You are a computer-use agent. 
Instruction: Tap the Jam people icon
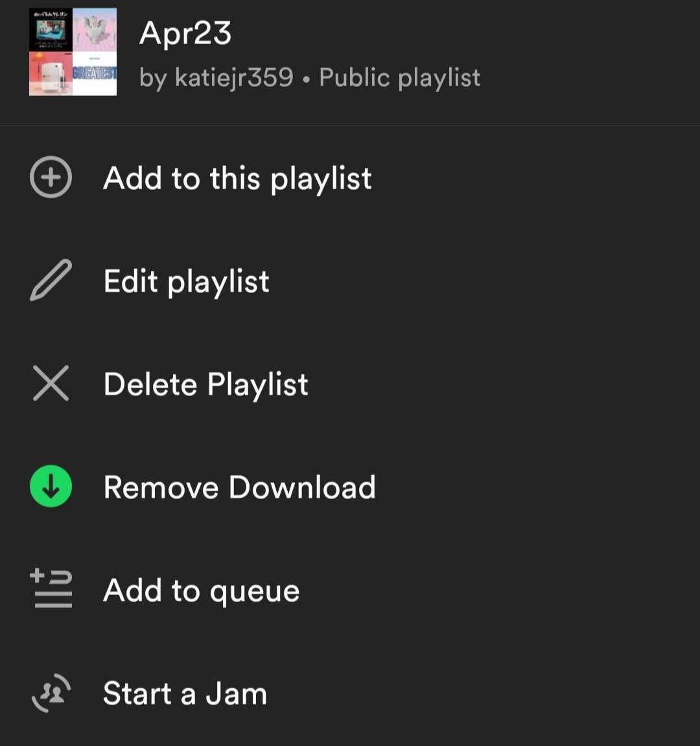click(x=51, y=693)
